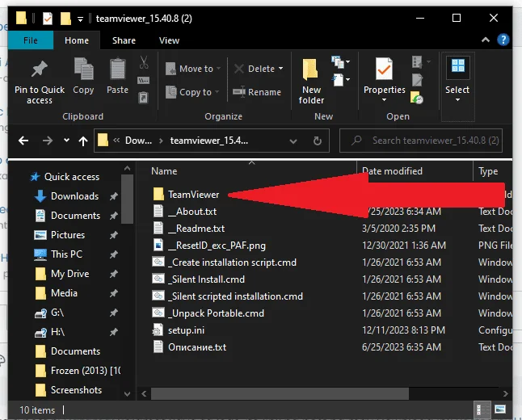Click the horizontal scrollbar thumb in file list
The width and height of the screenshot is (522, 420).
pos(280,393)
